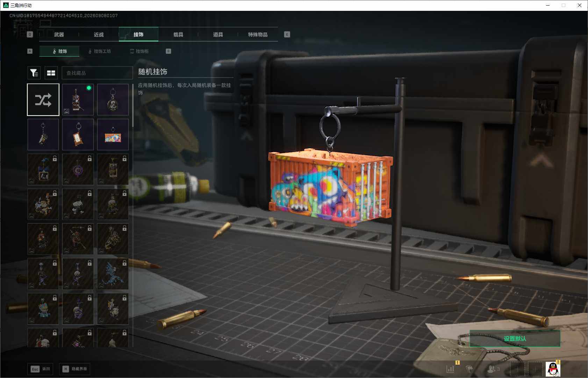This screenshot has width=588, height=378.
Task: Open the 载具 vehicles tab
Action: [178, 34]
